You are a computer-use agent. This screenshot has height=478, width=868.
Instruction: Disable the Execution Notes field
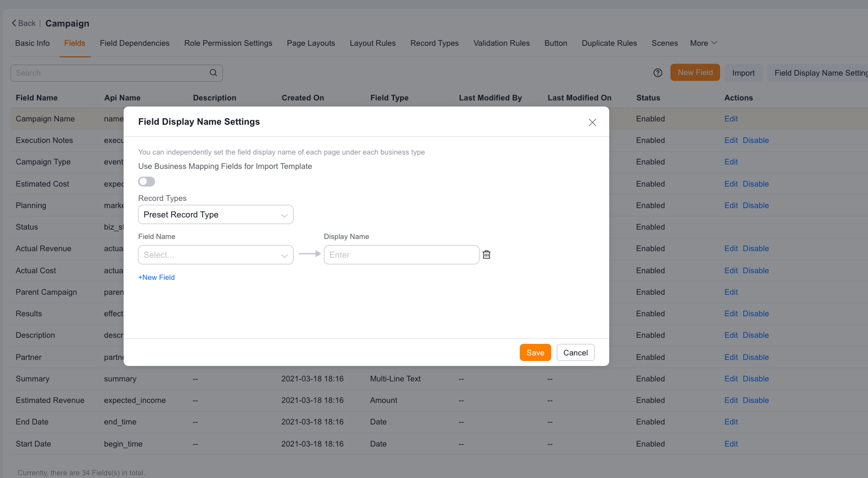click(756, 140)
